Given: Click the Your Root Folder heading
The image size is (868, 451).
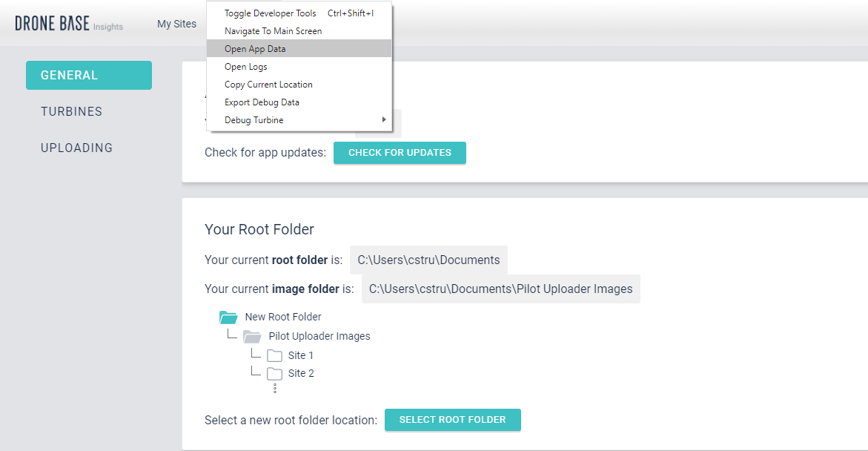Looking at the screenshot, I should [x=259, y=229].
